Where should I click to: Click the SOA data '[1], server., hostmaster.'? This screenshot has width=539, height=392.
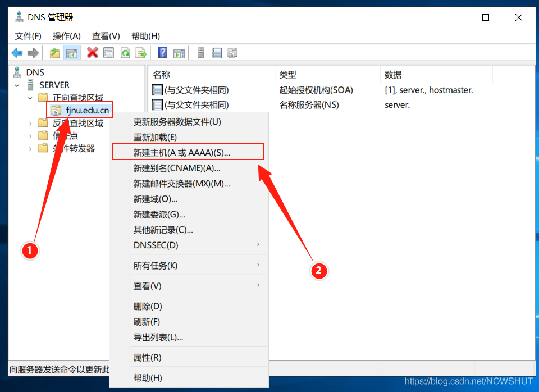point(428,90)
